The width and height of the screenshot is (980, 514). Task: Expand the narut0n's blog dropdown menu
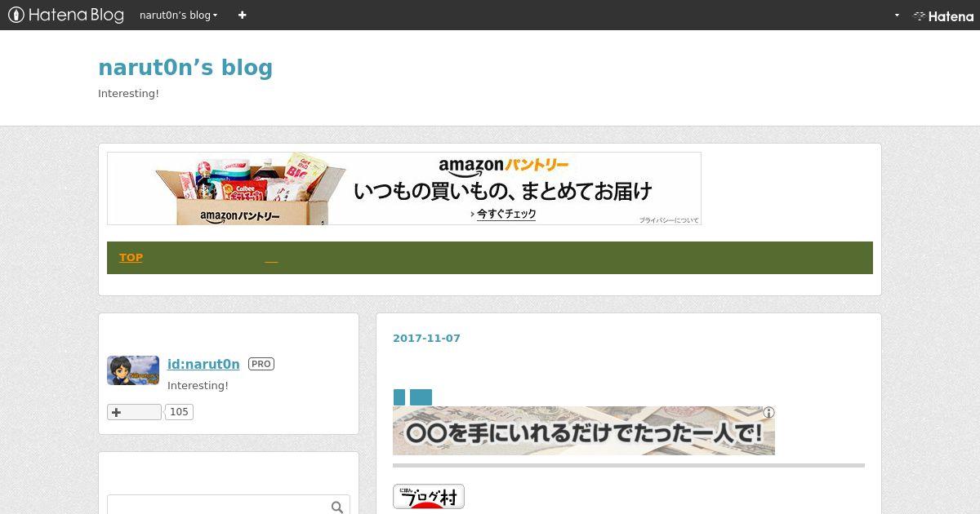(178, 15)
